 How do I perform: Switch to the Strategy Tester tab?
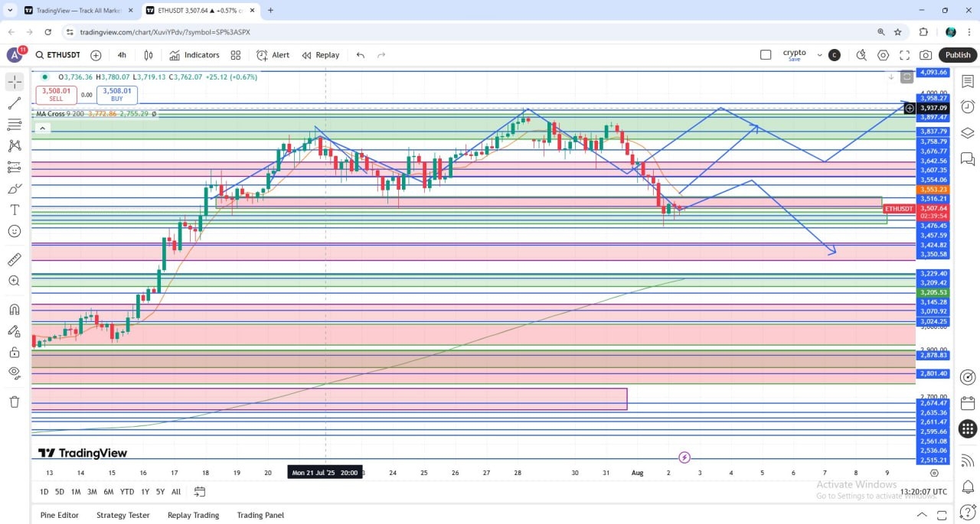tap(122, 515)
